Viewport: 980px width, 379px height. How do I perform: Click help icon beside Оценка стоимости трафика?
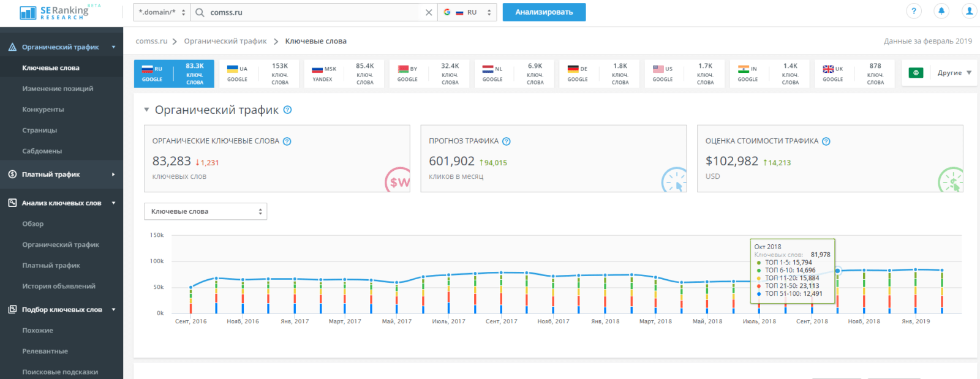coord(826,141)
